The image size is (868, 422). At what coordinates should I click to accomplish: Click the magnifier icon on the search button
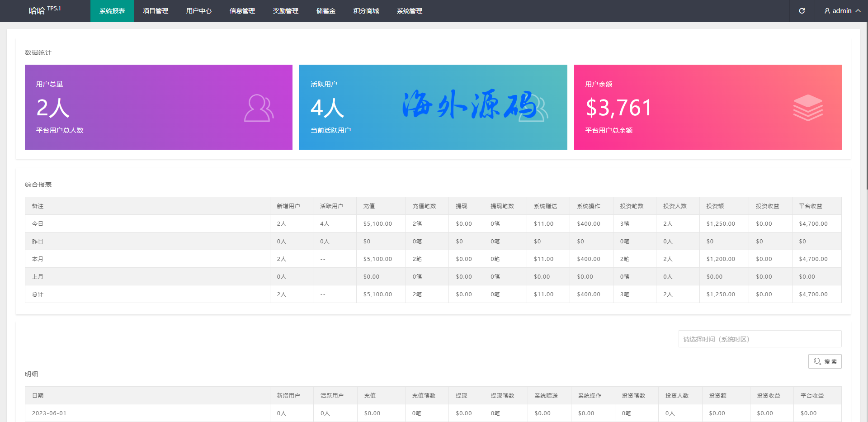[817, 361]
